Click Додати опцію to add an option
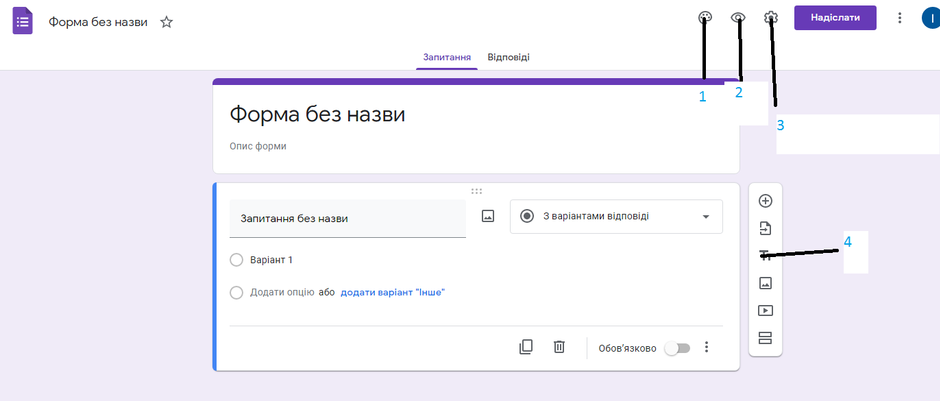The width and height of the screenshot is (940, 401). [x=282, y=293]
